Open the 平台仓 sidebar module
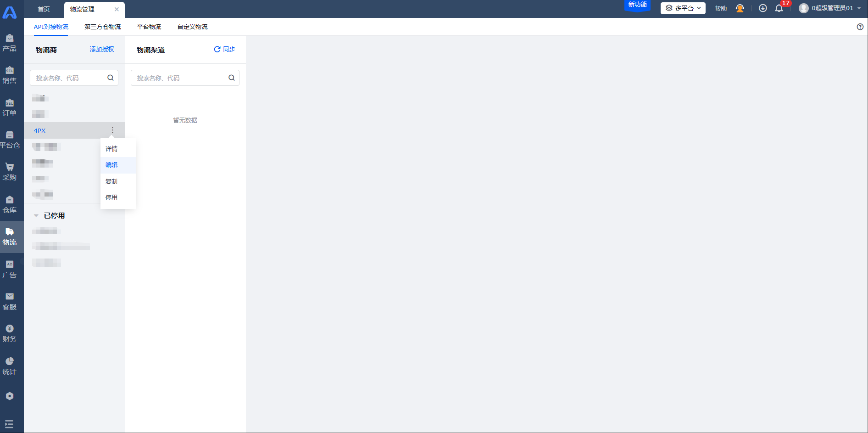Viewport: 868px width, 433px height. tap(10, 140)
